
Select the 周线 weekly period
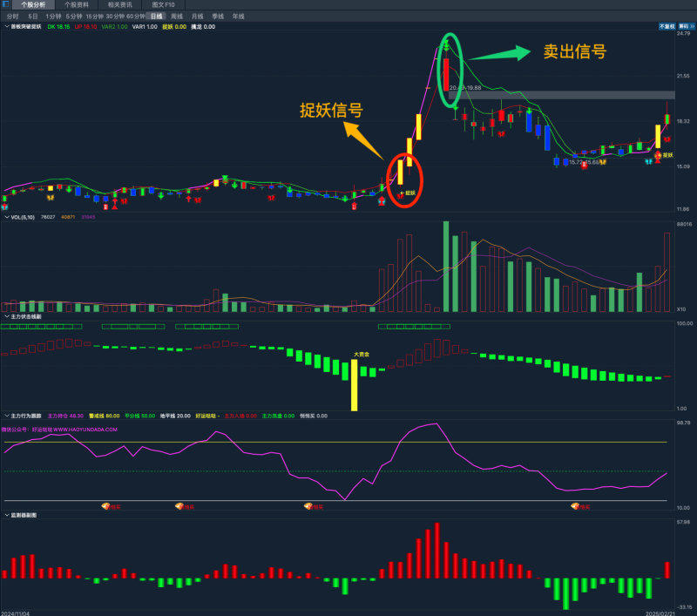[177, 17]
